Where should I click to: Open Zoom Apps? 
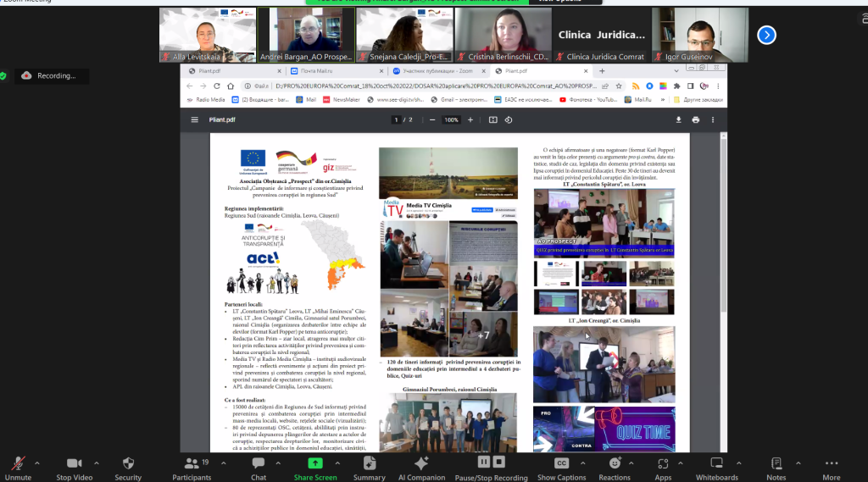tap(663, 468)
